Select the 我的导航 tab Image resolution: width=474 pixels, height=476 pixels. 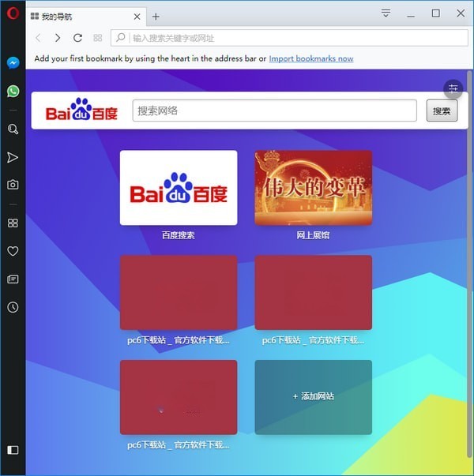coord(86,17)
